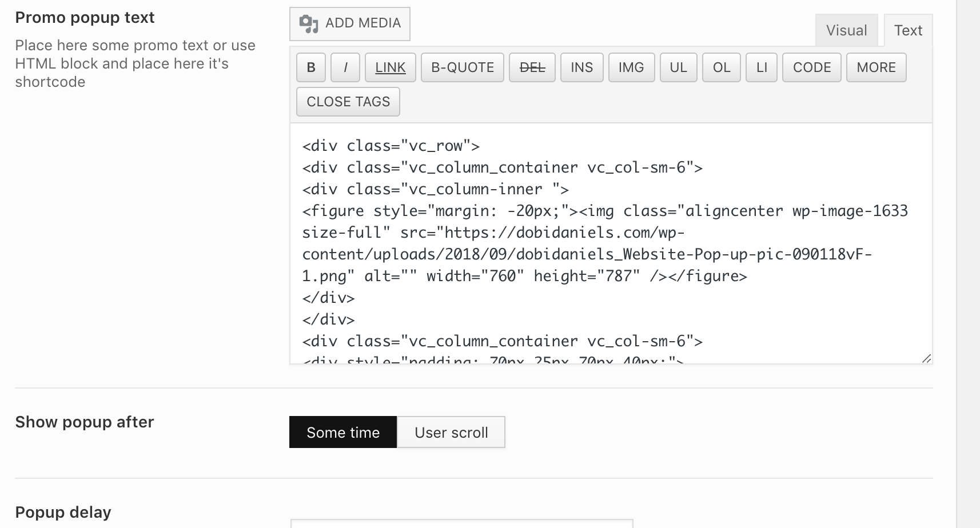Insert an image with IMG button
Viewport: 980px width, 528px height.
point(631,67)
